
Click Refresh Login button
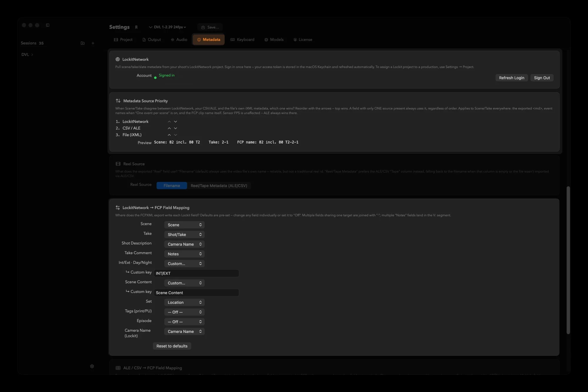click(512, 78)
